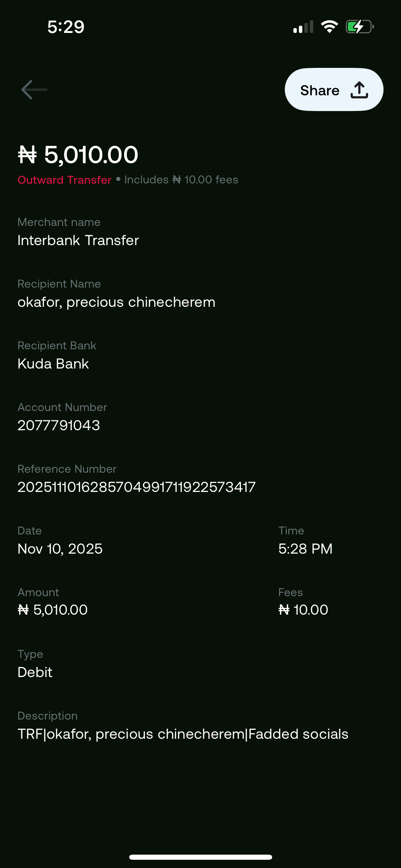
Task: Tap the Kuda Bank recipient bank
Action: pos(53,364)
